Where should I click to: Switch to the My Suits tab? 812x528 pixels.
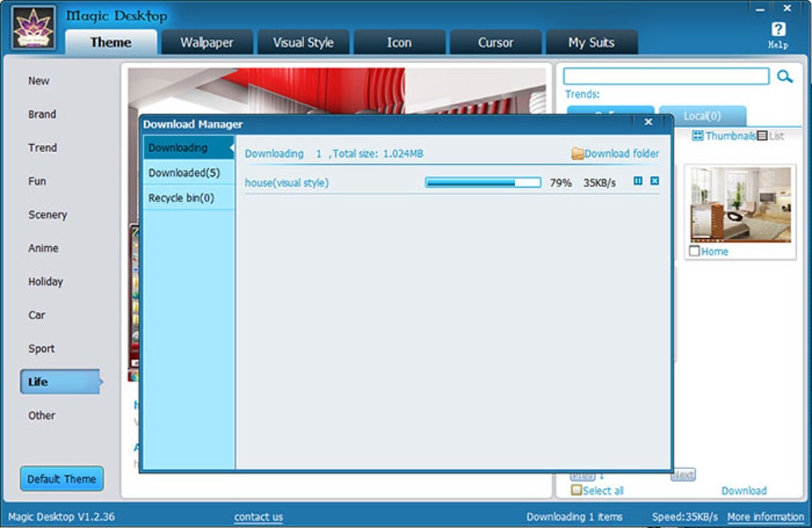(x=591, y=42)
